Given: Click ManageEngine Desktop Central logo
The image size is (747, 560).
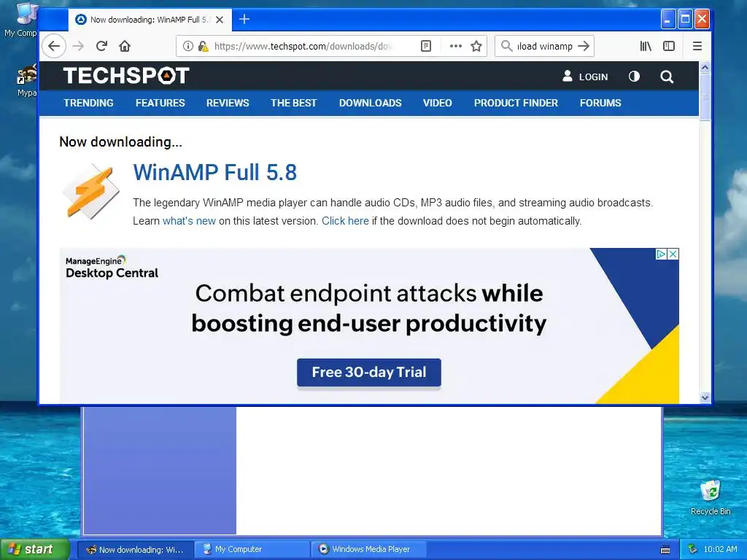Looking at the screenshot, I should pyautogui.click(x=112, y=267).
